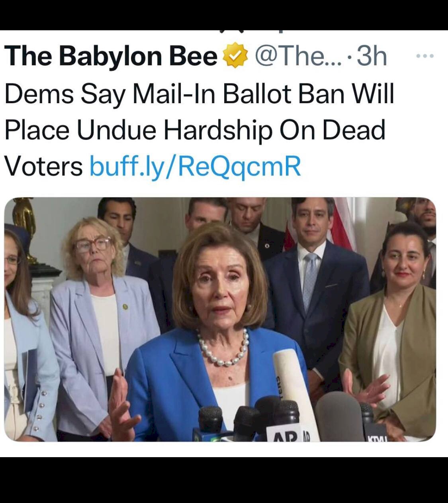The width and height of the screenshot is (448, 503).
Task: Open the three-dot more options menu
Action: [x=425, y=57]
